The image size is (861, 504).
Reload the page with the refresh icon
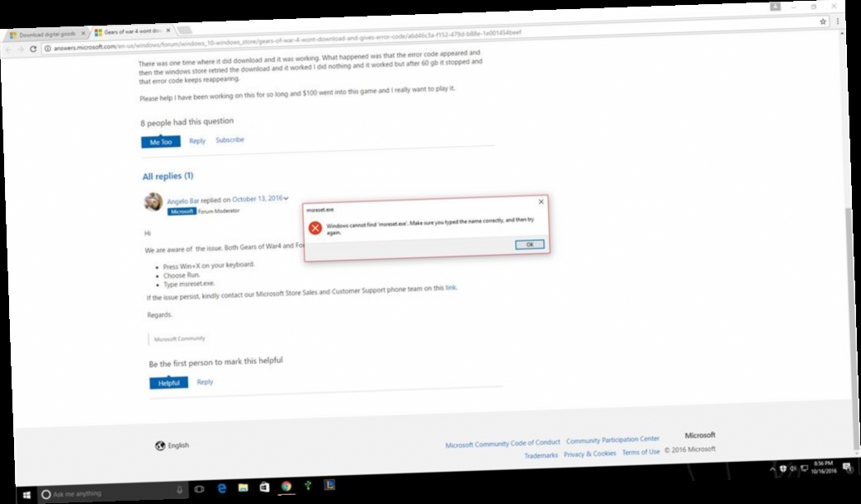pyautogui.click(x=33, y=49)
